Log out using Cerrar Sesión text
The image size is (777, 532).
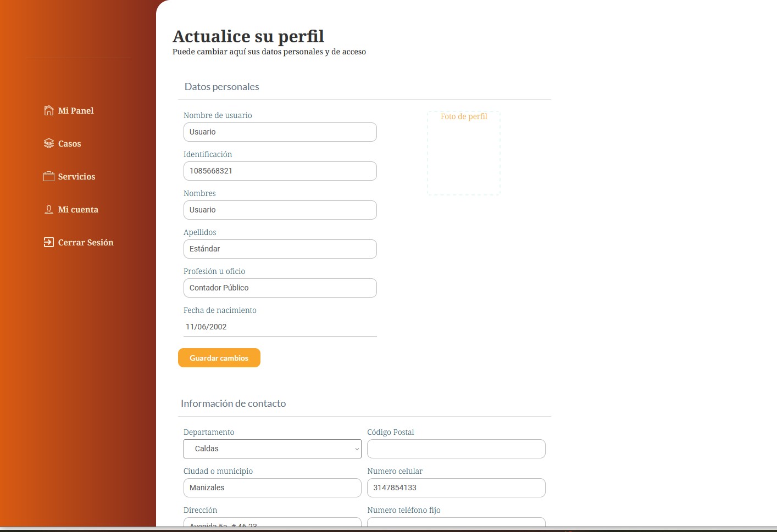86,242
